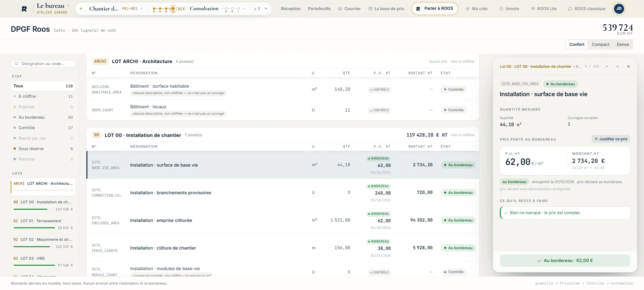The width and height of the screenshot is (644, 290).
Task: Advance with the right chevron after phases
Action: click(255, 9)
